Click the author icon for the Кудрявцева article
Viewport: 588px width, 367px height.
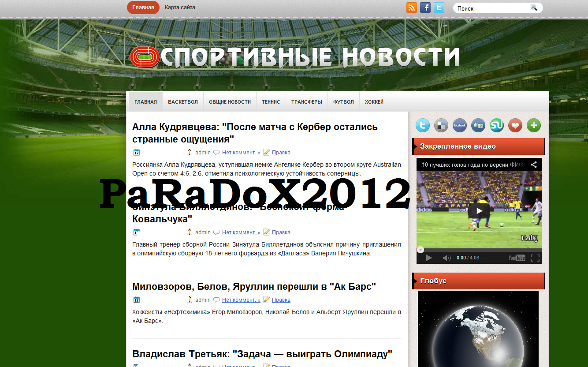pos(190,152)
